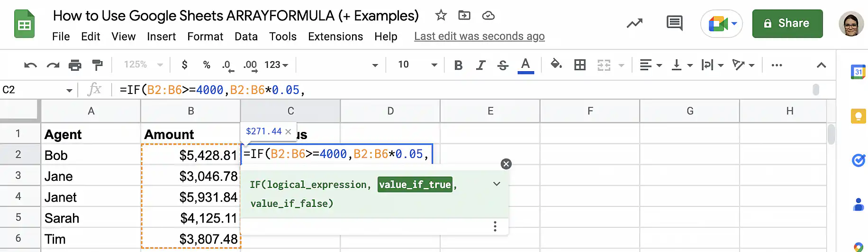Print the spreadsheet

coord(75,65)
